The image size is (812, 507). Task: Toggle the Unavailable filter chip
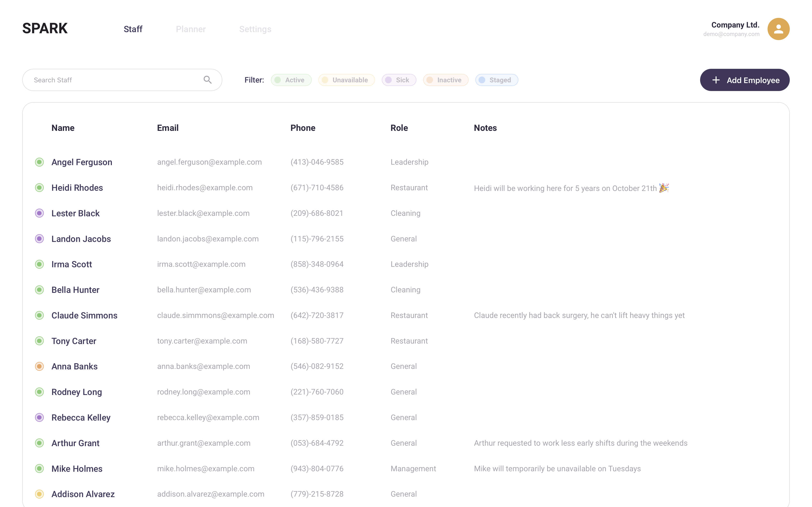pyautogui.click(x=346, y=80)
